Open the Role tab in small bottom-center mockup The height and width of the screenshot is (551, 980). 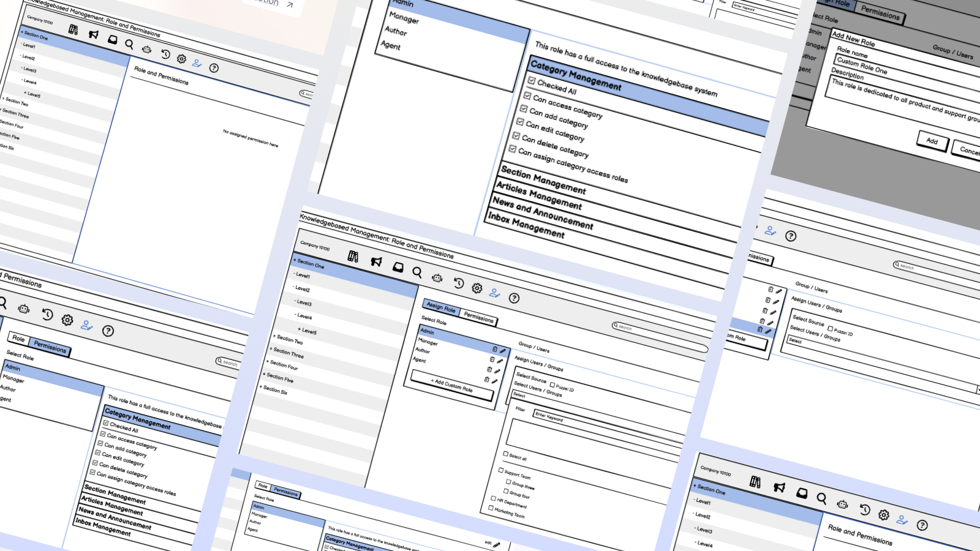coord(263,485)
